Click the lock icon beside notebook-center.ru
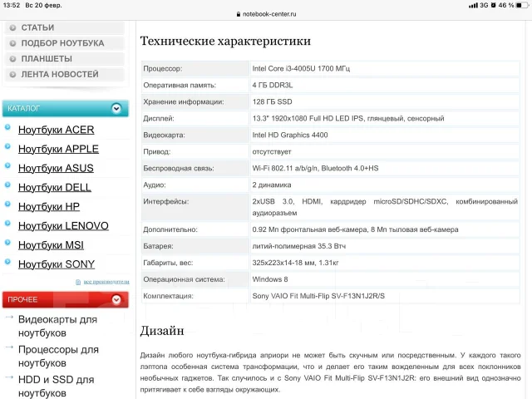532x399 pixels. [x=239, y=14]
